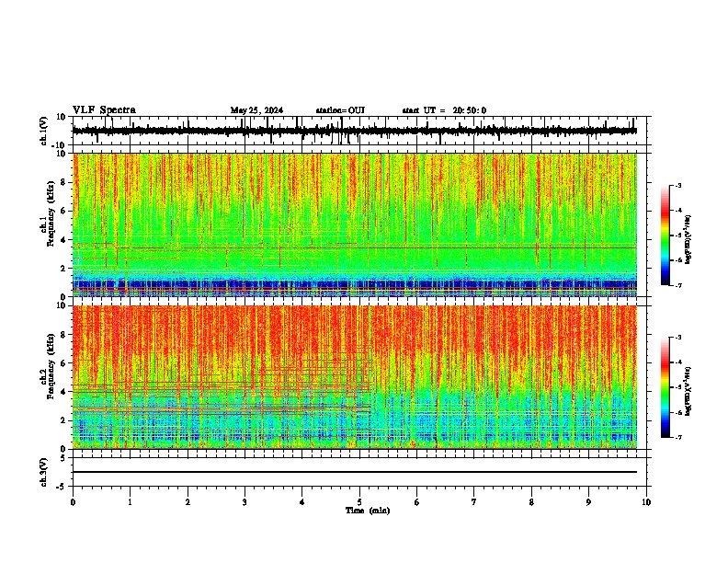The width and height of the screenshot is (728, 563).
Task: Click the "-3" label on ch.1 colorbar
Action: click(x=678, y=185)
